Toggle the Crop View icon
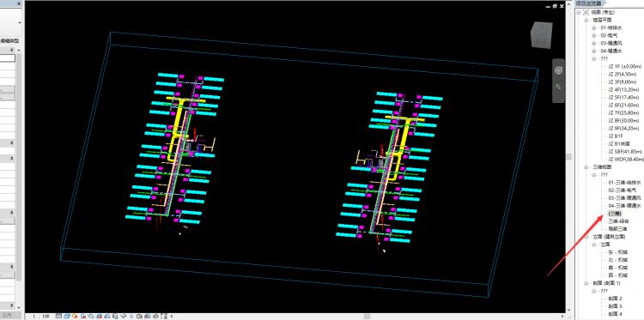The image size is (644, 320). point(99,317)
